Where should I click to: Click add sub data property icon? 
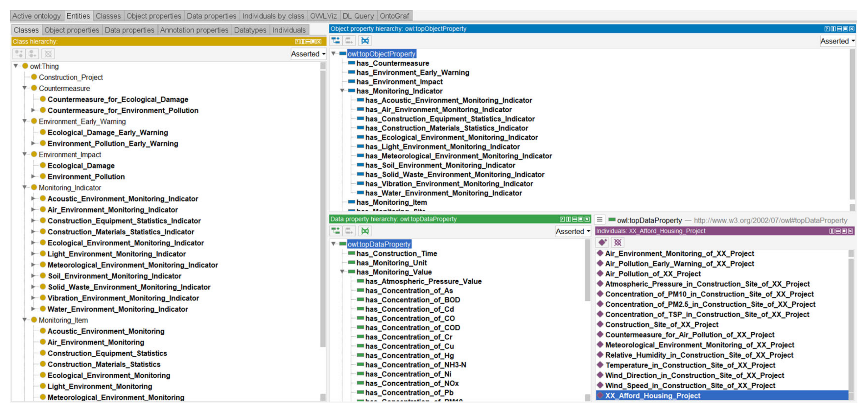coord(336,231)
